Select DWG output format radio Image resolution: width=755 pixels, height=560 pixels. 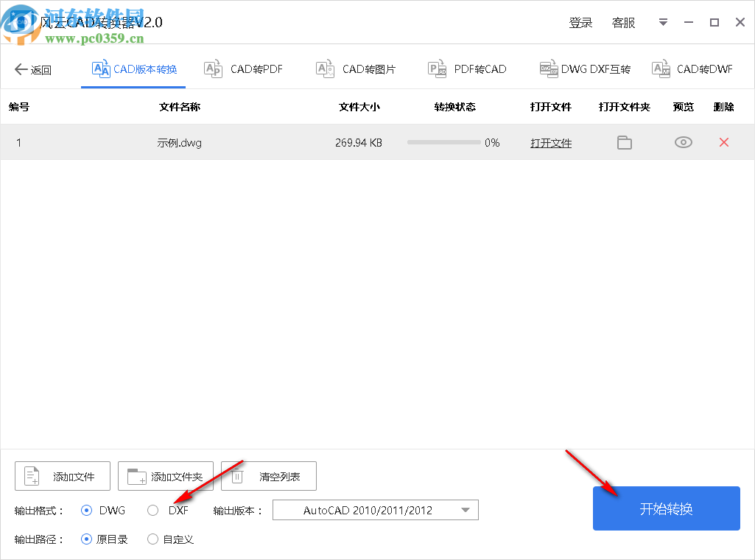click(x=88, y=510)
